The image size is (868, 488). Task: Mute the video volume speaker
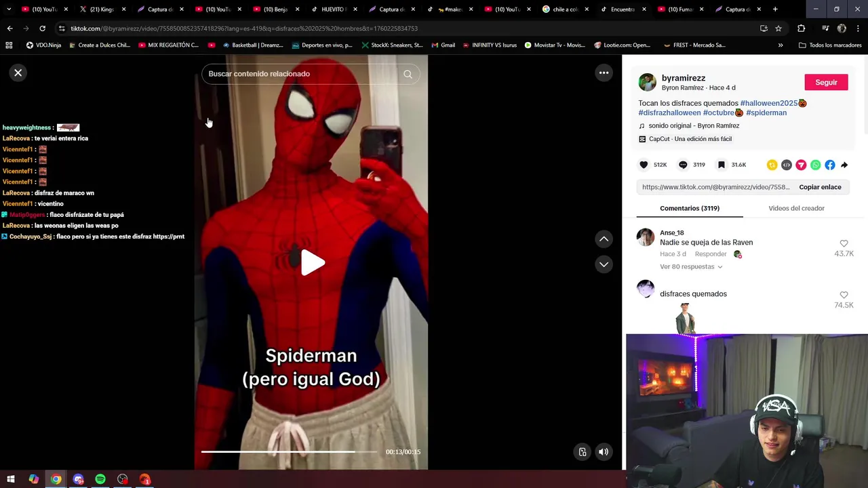[604, 452]
